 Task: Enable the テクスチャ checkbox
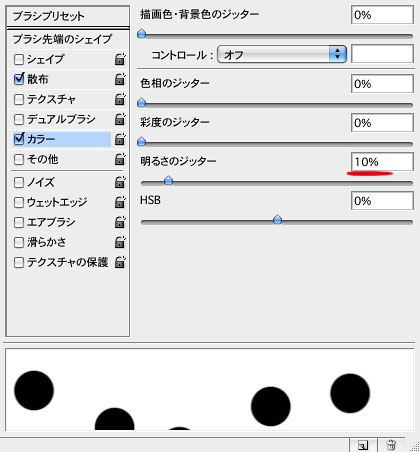coord(19,99)
